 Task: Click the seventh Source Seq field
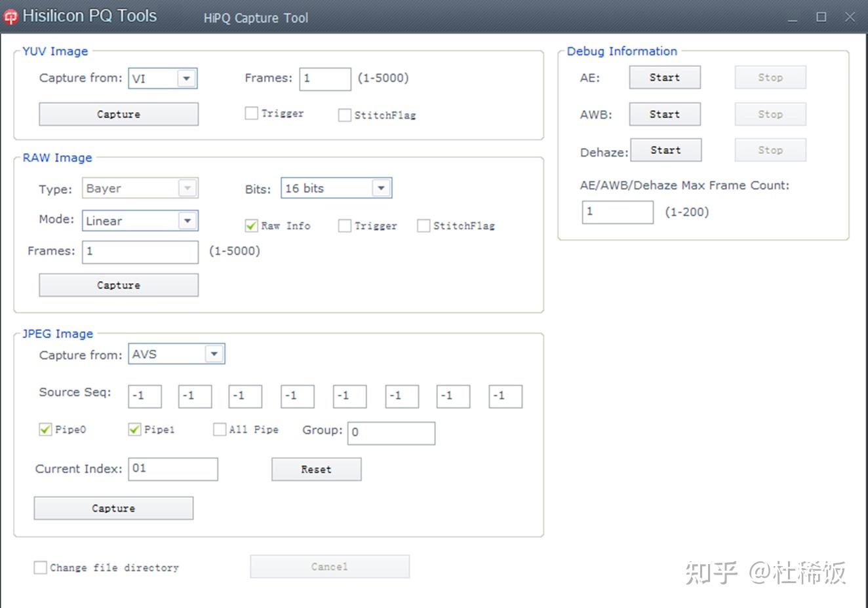click(454, 396)
